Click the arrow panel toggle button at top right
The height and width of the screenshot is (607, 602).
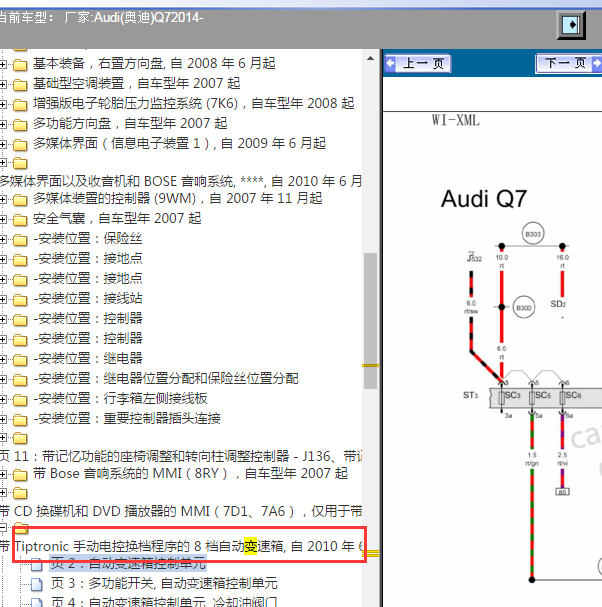click(571, 25)
